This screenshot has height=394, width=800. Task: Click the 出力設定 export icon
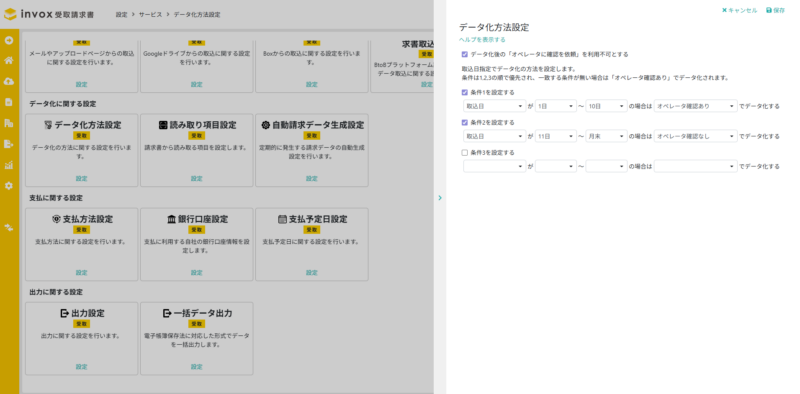click(64, 313)
